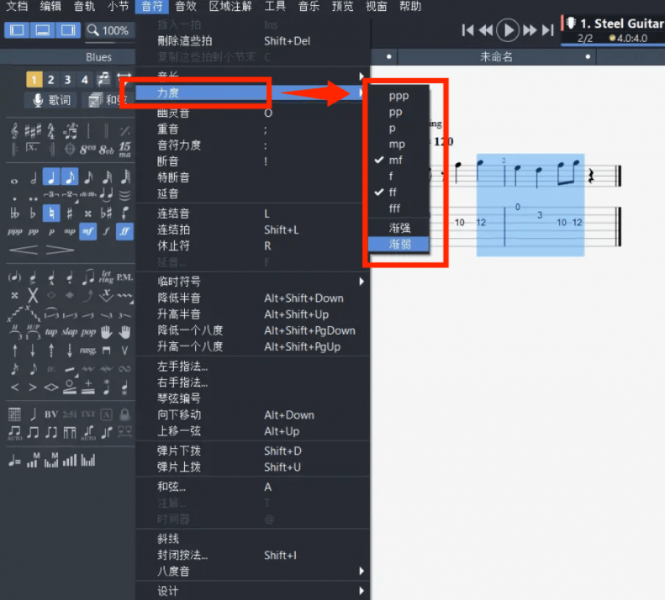Click the 未命名 document tab
The image size is (665, 600).
(x=496, y=57)
